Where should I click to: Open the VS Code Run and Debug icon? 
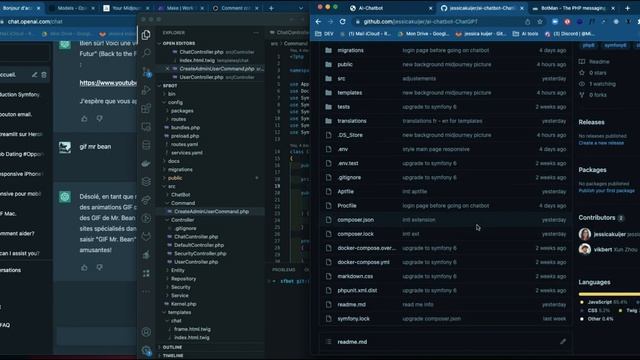pos(146,90)
